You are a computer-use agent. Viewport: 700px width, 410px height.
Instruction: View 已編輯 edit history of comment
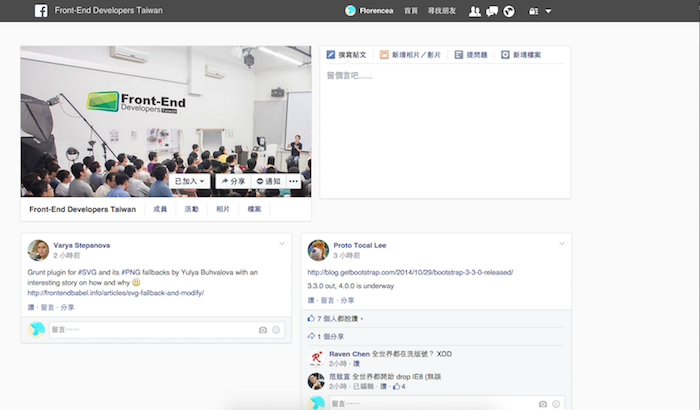pyautogui.click(x=363, y=386)
